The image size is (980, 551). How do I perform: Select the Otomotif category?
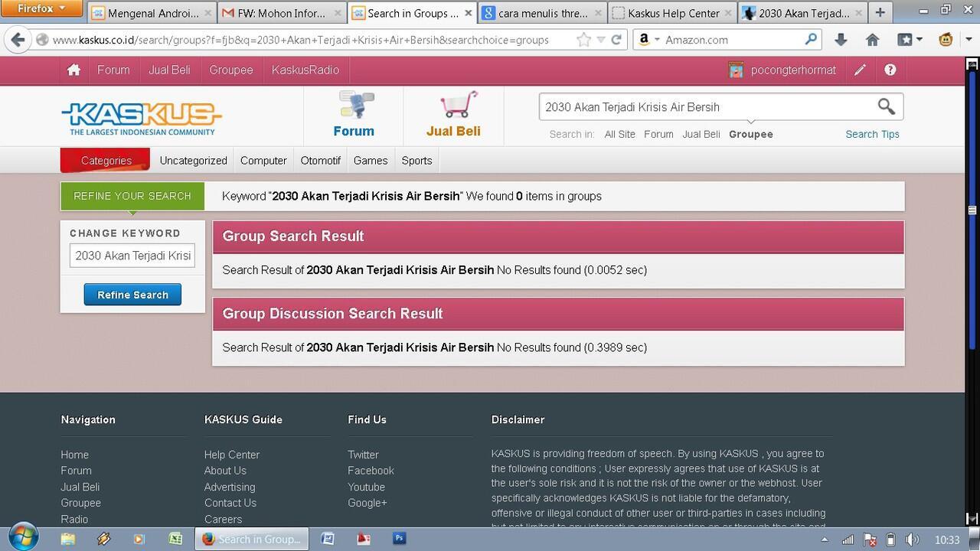(320, 161)
